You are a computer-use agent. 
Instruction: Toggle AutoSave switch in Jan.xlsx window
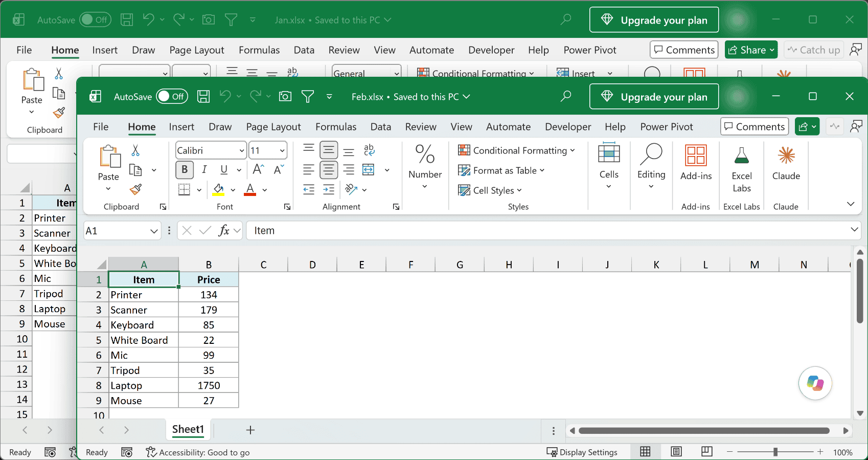click(x=96, y=20)
